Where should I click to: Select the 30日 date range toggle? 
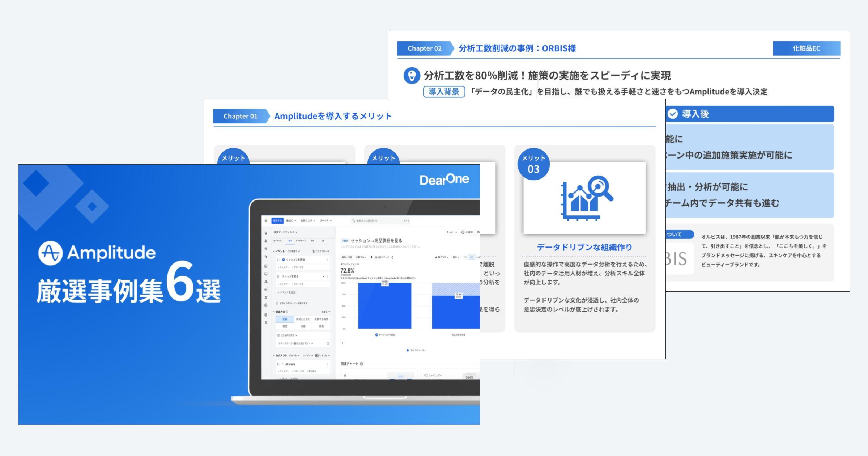coord(471,257)
